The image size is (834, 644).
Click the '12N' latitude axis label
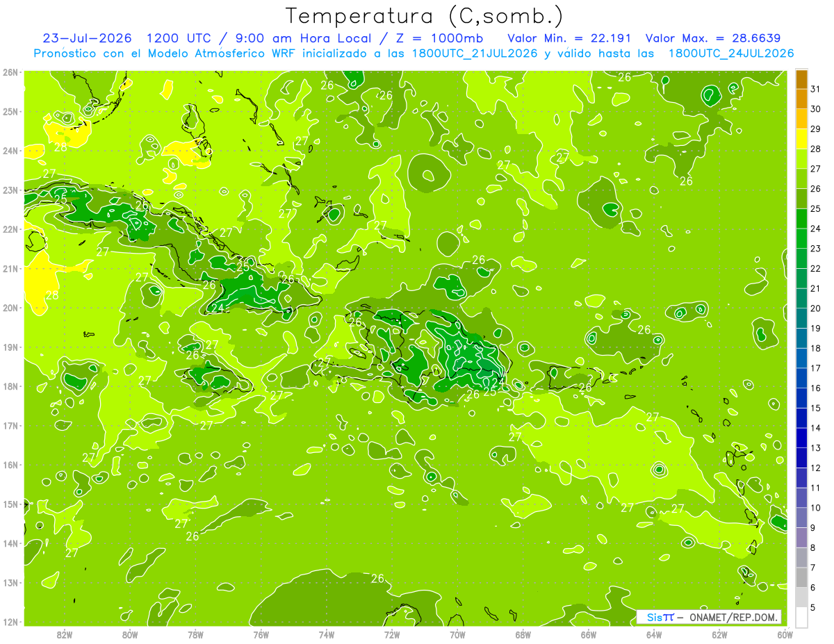[x=10, y=622]
